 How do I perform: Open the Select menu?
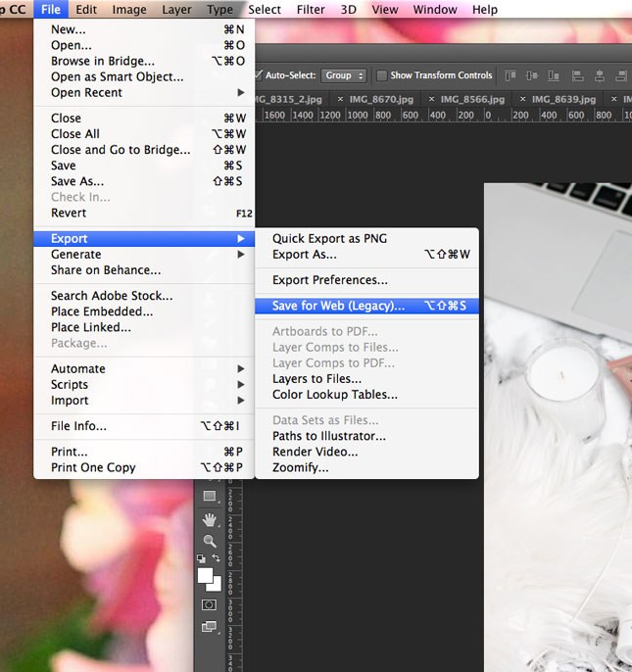[265, 9]
